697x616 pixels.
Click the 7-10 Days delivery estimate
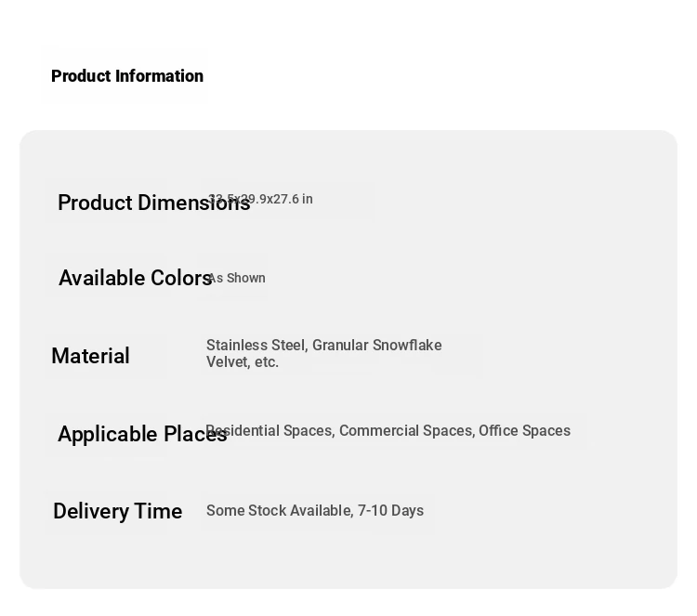(x=390, y=511)
